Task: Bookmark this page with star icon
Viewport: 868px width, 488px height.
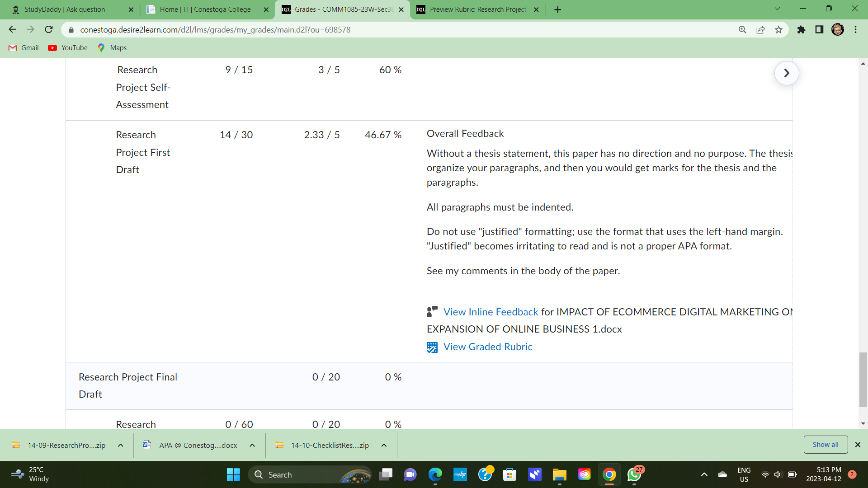Action: tap(778, 30)
